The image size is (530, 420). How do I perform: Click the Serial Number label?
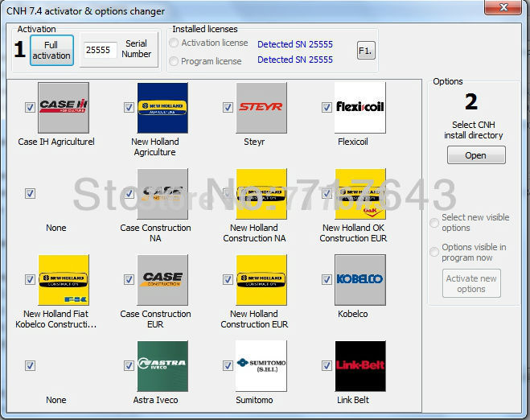click(137, 49)
